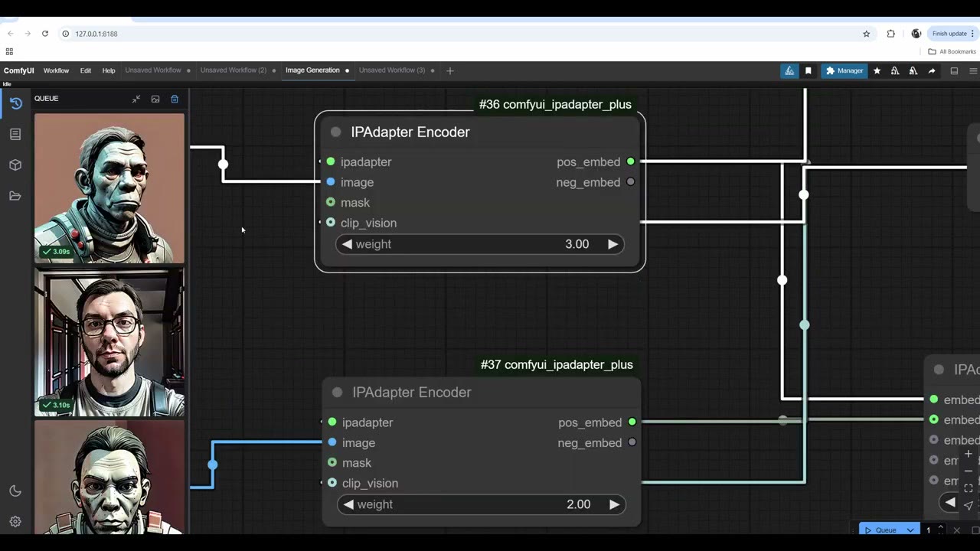Open the Help menu

click(109, 70)
